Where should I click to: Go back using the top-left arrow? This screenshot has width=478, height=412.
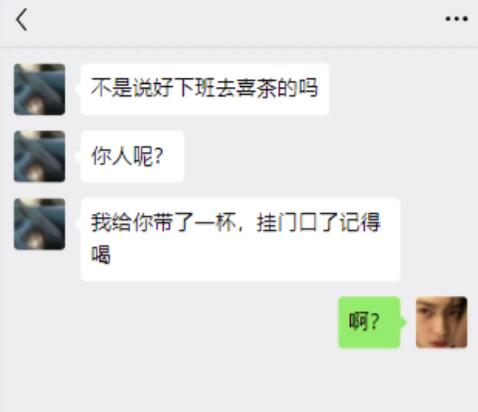22,20
